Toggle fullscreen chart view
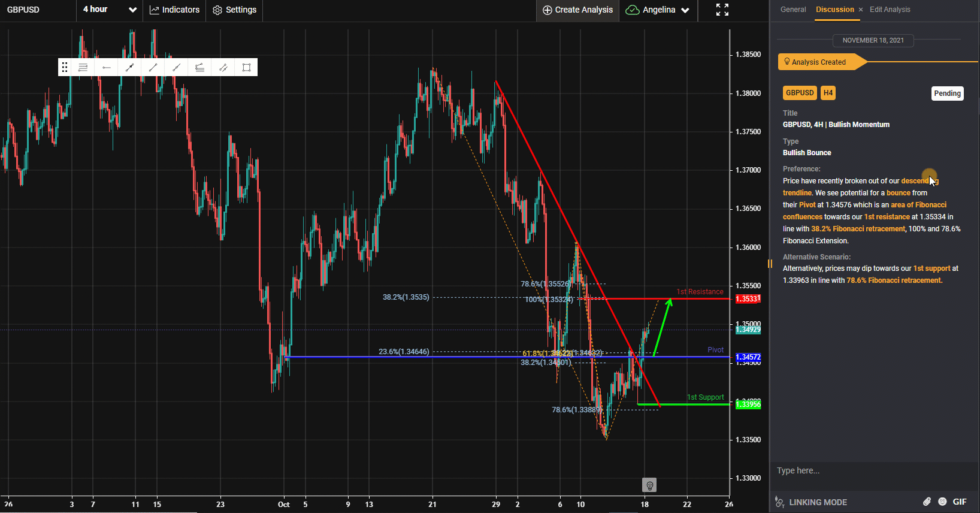Viewport: 980px width, 513px height. pos(722,10)
